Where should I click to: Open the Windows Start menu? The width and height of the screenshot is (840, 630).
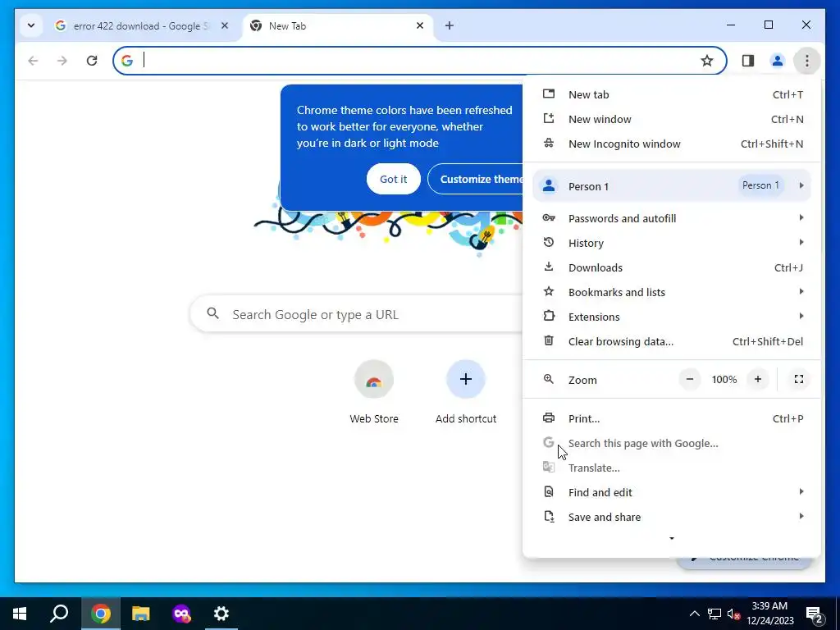pos(20,614)
